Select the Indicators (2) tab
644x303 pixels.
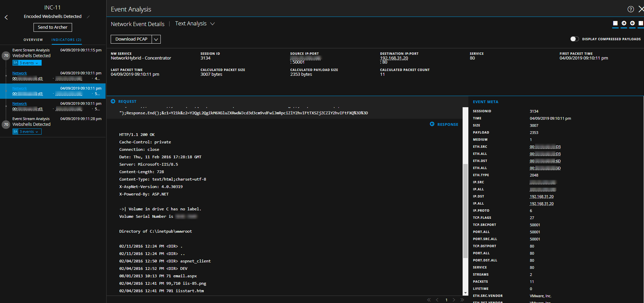click(66, 40)
